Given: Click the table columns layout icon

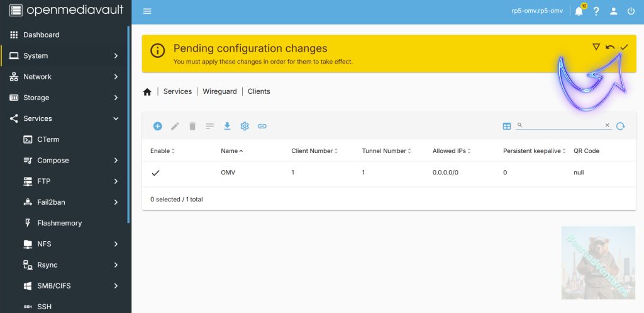Looking at the screenshot, I should pyautogui.click(x=507, y=126).
